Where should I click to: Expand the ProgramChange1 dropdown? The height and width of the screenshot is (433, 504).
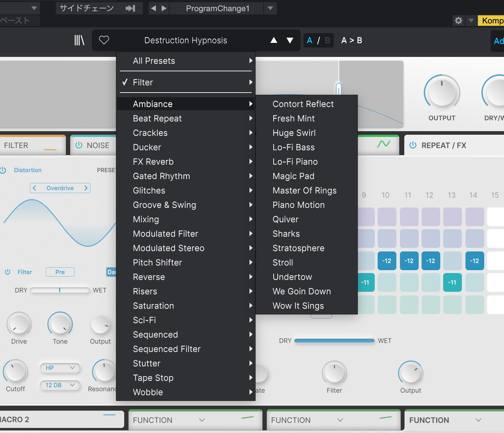(x=270, y=8)
